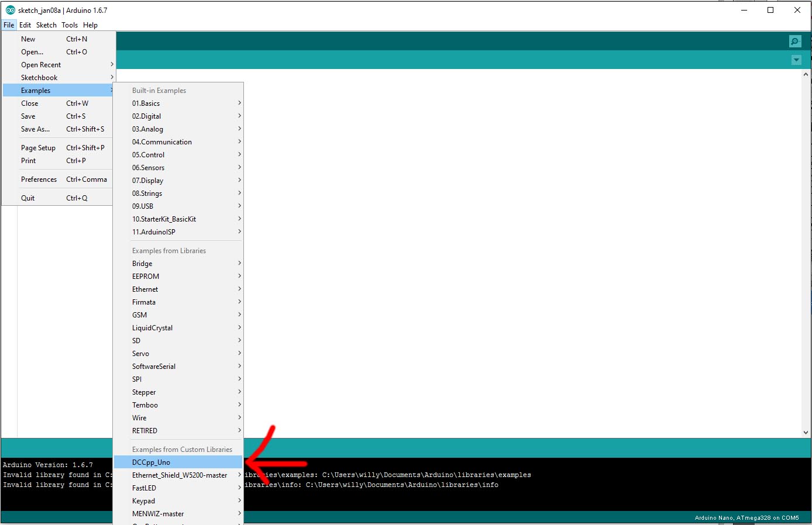Screen dimensions: 812x525
Task: Expand the 07.Display examples submenu
Action: 178,181
